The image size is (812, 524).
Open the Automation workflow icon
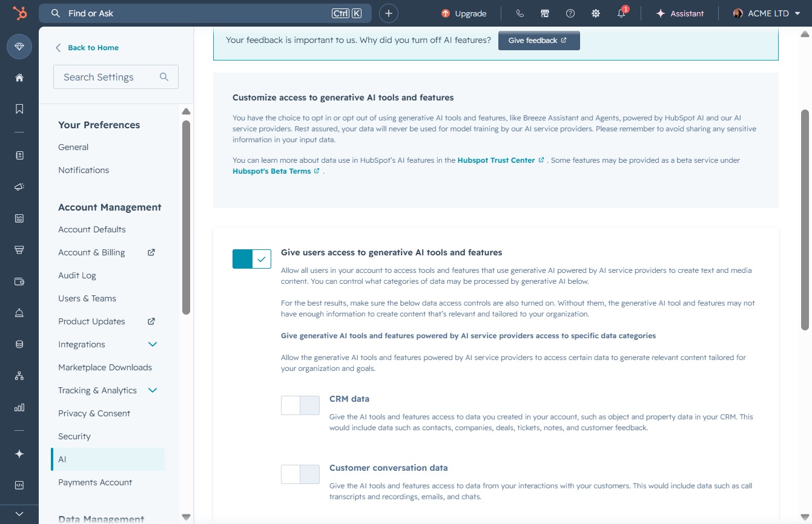(x=19, y=376)
